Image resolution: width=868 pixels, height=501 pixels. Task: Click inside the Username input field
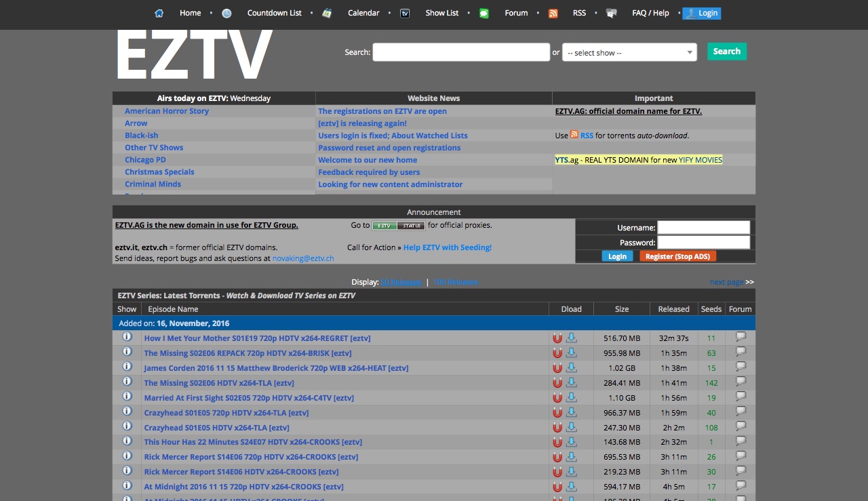point(703,226)
